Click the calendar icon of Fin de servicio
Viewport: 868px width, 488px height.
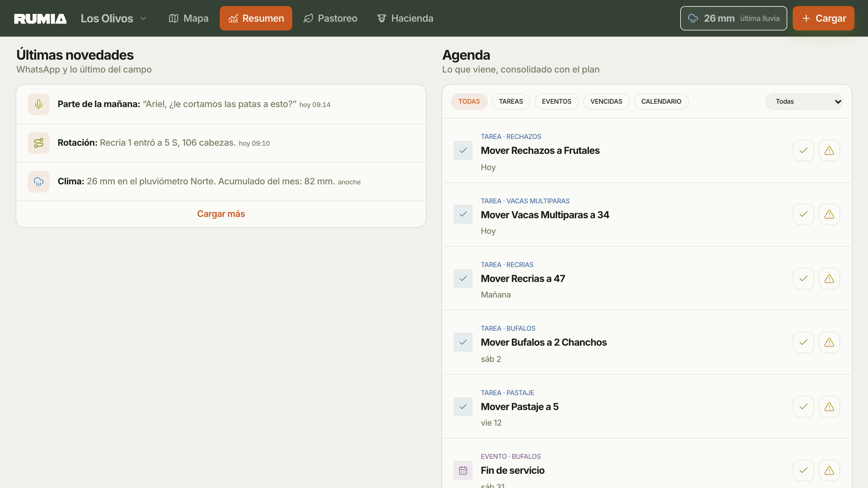click(x=463, y=470)
